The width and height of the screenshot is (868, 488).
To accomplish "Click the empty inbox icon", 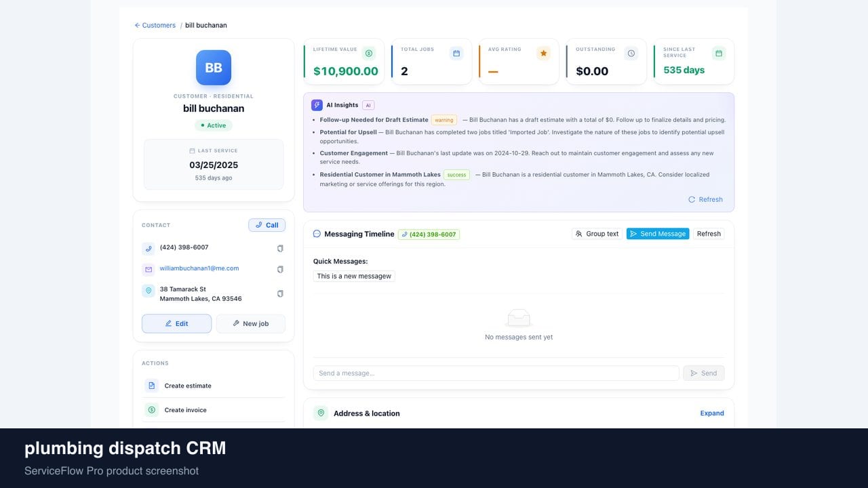I will pyautogui.click(x=519, y=318).
